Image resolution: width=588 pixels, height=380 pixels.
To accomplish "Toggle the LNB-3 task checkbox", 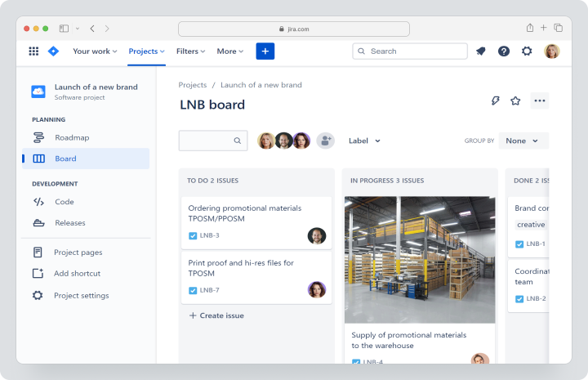I will [x=193, y=235].
